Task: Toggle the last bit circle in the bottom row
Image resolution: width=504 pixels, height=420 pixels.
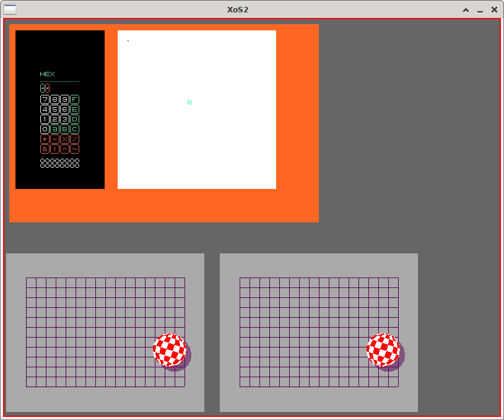Action: (77, 166)
